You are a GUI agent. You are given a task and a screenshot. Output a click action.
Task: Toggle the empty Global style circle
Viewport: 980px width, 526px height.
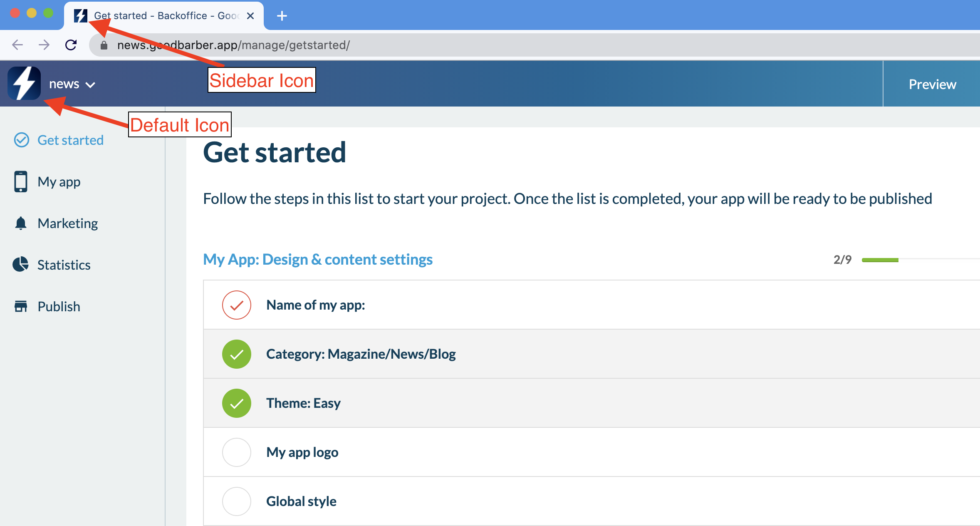pos(236,501)
